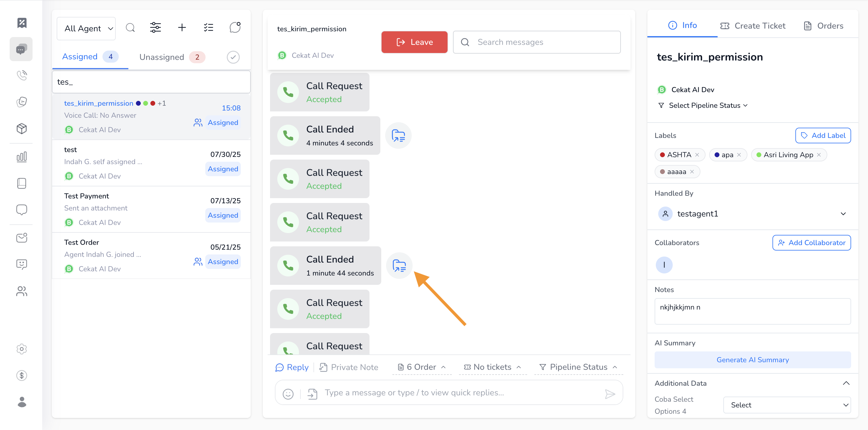868x430 pixels.
Task: Click the phone calls icon in sidebar
Action: tap(22, 75)
